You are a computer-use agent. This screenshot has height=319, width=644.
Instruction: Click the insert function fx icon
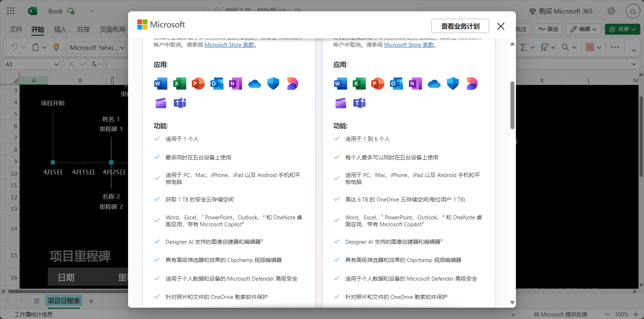tap(94, 64)
